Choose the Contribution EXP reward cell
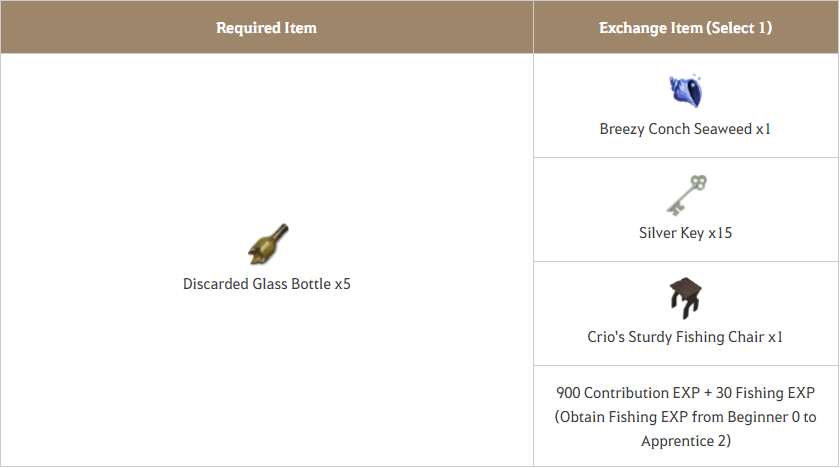The width and height of the screenshot is (840, 468). click(x=686, y=416)
